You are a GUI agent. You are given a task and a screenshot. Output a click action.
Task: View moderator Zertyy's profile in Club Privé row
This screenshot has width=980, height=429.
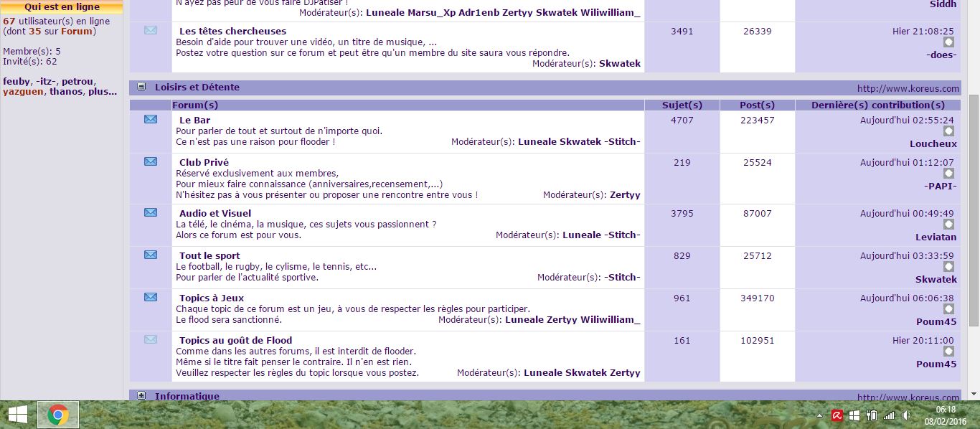click(624, 194)
